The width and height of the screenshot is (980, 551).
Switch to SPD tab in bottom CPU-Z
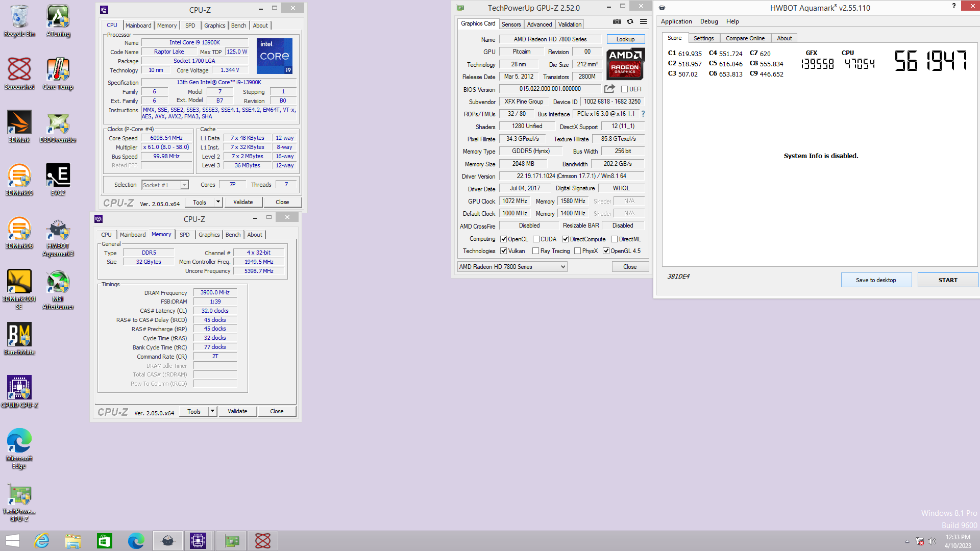tap(184, 235)
